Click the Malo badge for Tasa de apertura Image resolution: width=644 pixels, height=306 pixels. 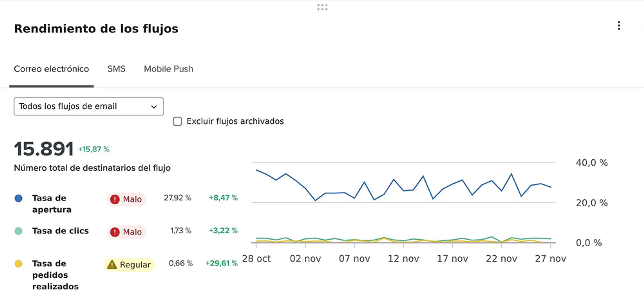tap(127, 199)
